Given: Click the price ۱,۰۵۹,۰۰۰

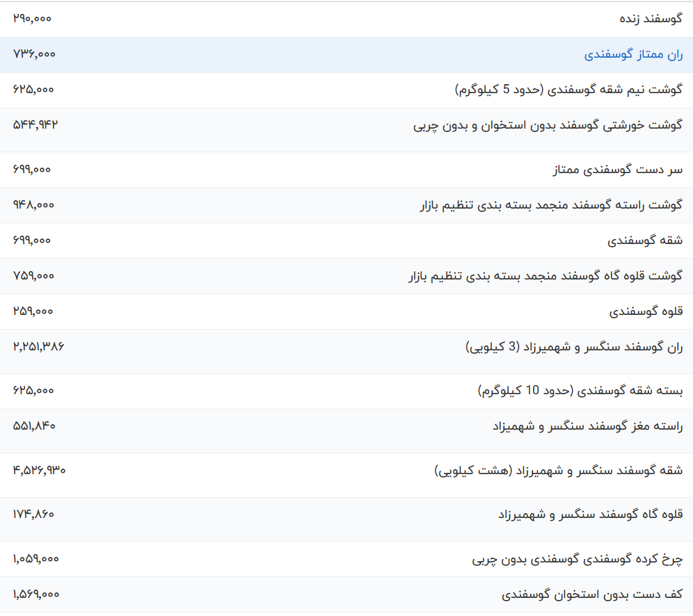Looking at the screenshot, I should click(35, 559).
